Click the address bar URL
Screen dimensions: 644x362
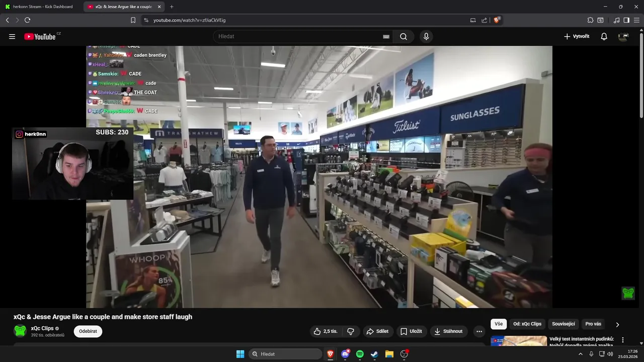[x=189, y=20]
